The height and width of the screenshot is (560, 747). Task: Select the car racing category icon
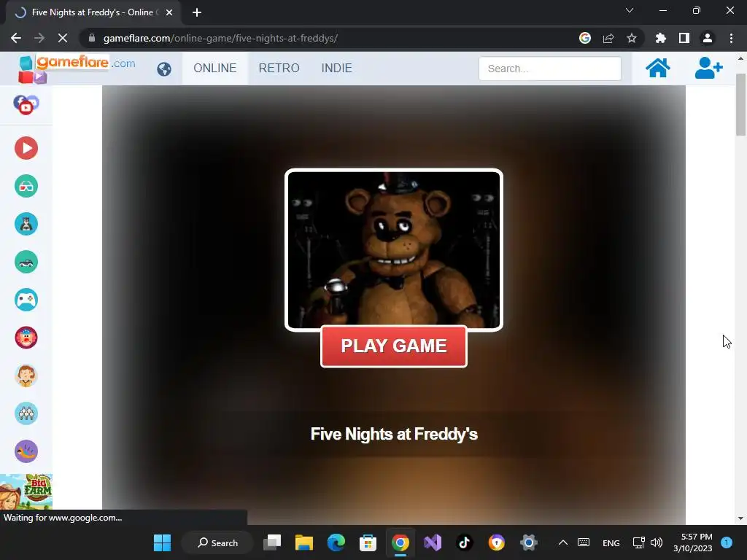26,262
